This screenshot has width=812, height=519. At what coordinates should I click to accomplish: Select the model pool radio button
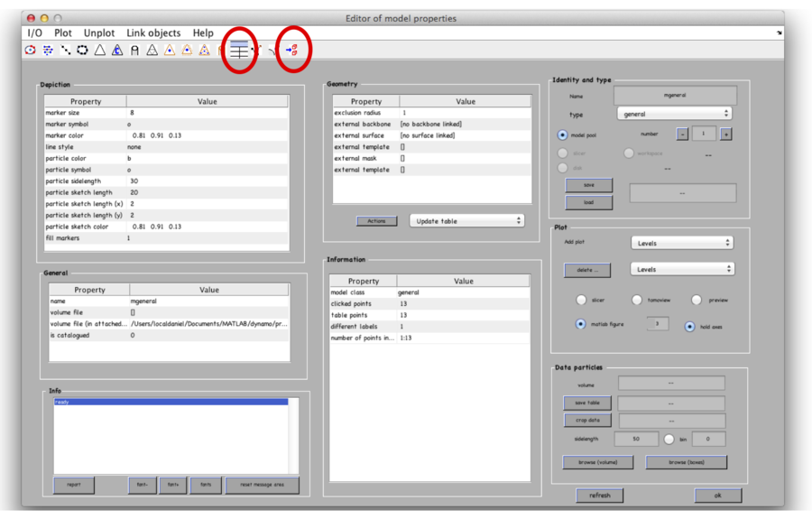(x=563, y=135)
